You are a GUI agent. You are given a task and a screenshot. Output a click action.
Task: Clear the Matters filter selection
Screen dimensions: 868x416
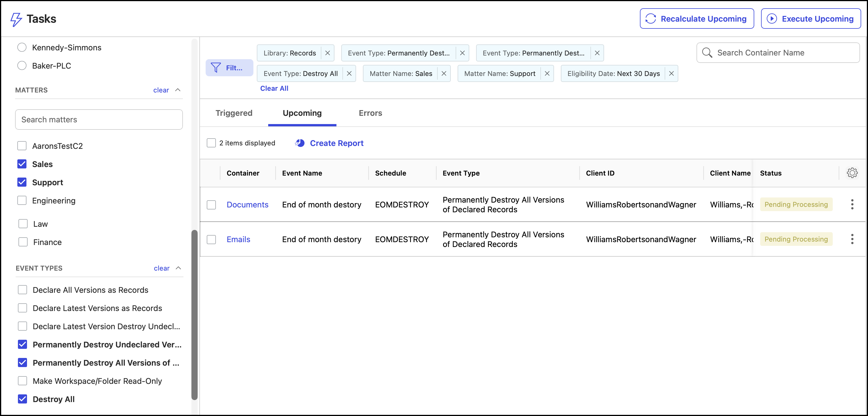click(x=161, y=90)
